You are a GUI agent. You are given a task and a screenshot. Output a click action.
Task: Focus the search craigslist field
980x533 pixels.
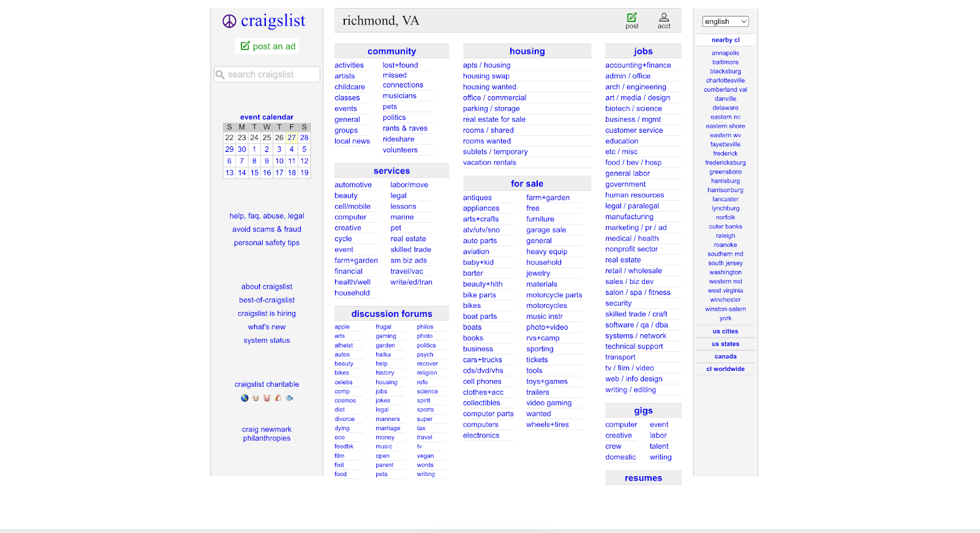[x=267, y=75]
